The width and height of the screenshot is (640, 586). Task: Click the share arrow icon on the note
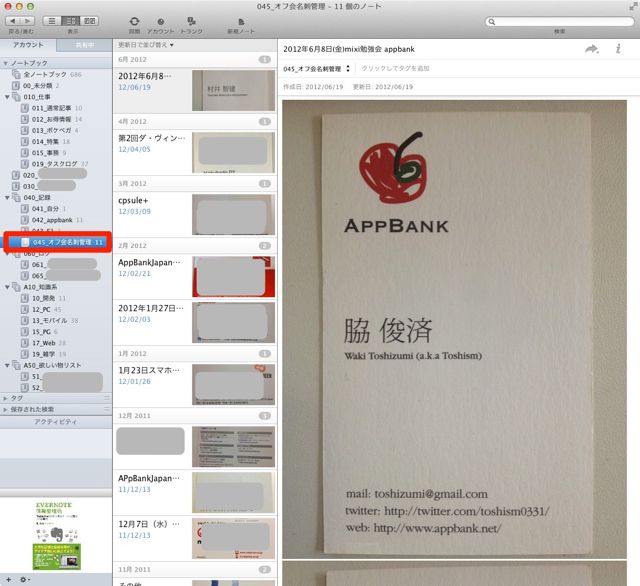[591, 49]
